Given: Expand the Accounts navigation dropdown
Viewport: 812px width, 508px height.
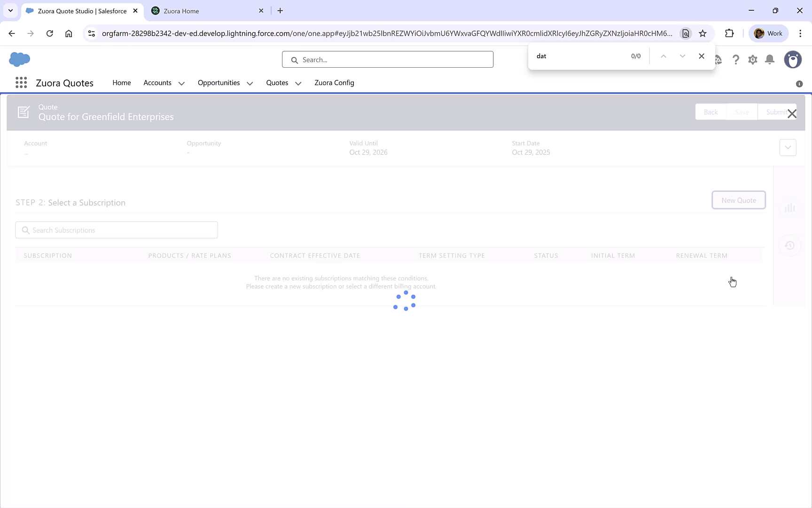Looking at the screenshot, I should click(181, 83).
